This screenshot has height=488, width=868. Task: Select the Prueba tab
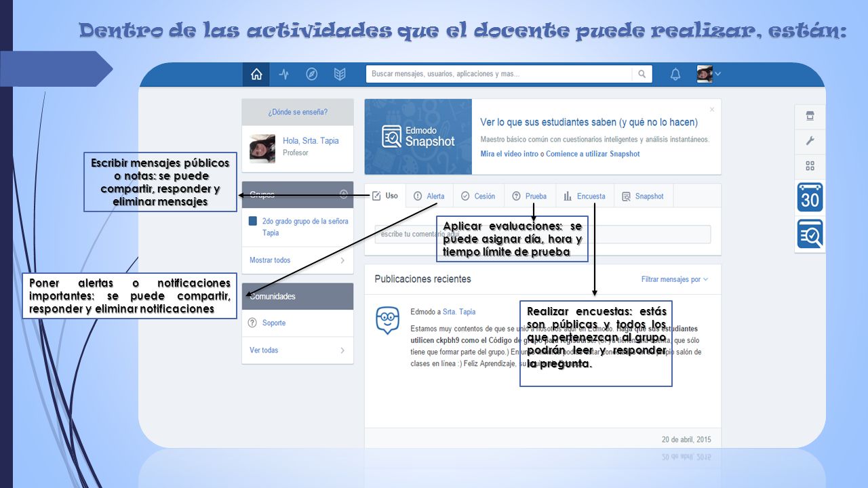click(530, 196)
